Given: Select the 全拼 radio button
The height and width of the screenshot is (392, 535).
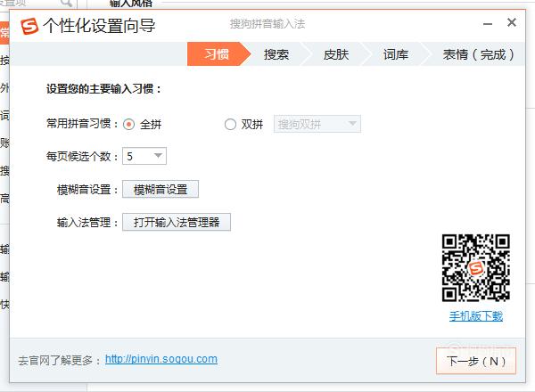Looking at the screenshot, I should 128,125.
